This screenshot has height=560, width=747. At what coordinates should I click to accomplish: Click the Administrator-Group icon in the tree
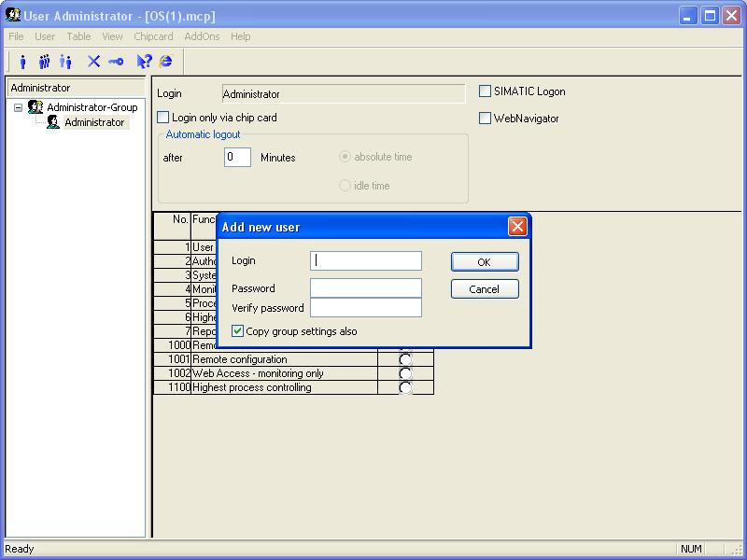[x=36, y=107]
